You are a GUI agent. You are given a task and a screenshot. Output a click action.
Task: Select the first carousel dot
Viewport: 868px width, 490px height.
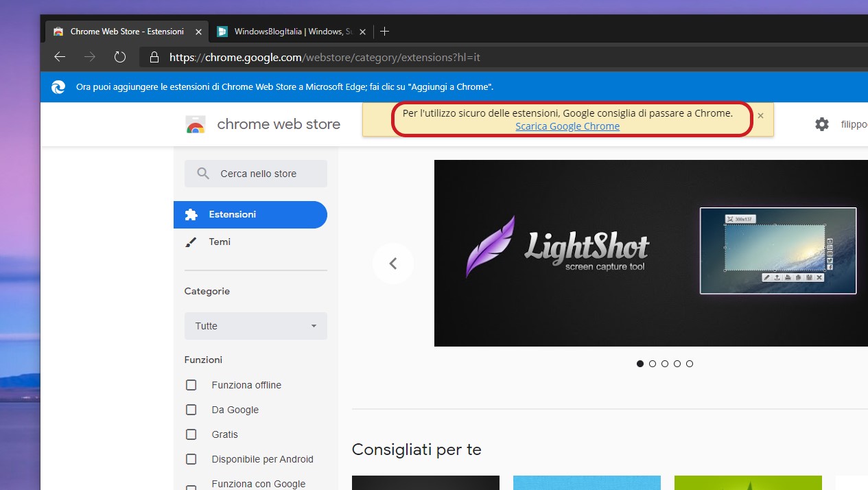[640, 364]
